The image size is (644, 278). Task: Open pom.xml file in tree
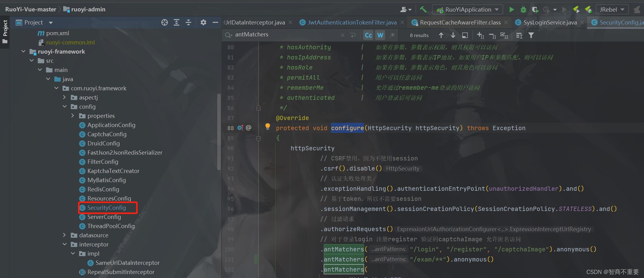pyautogui.click(x=58, y=33)
